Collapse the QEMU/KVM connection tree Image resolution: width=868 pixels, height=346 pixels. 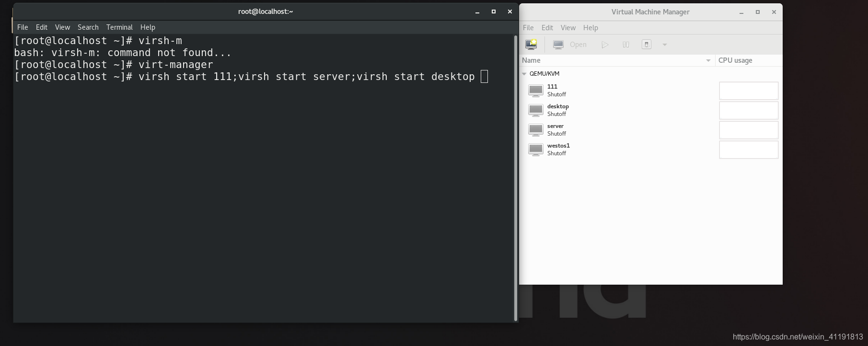click(x=524, y=74)
